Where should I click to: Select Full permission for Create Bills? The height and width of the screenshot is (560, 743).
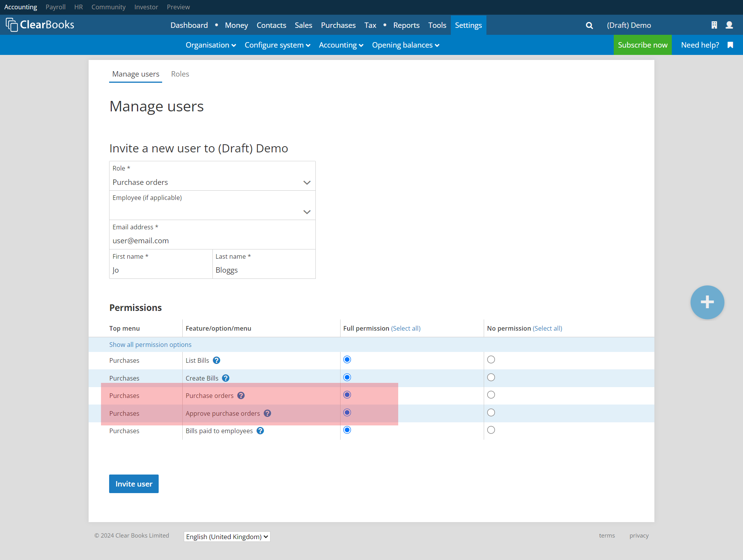347,377
